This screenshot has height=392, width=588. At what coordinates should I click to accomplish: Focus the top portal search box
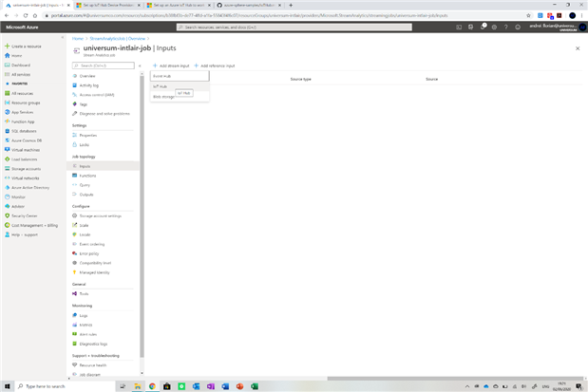point(294,27)
